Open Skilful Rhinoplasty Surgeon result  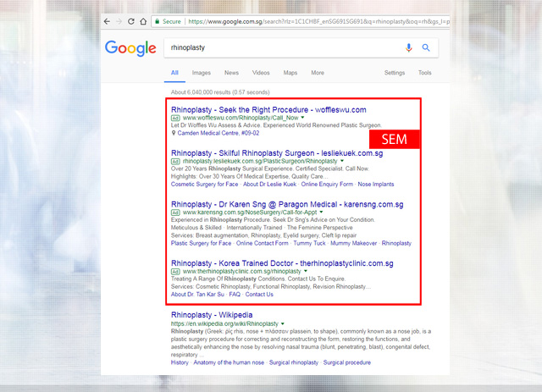[277, 153]
